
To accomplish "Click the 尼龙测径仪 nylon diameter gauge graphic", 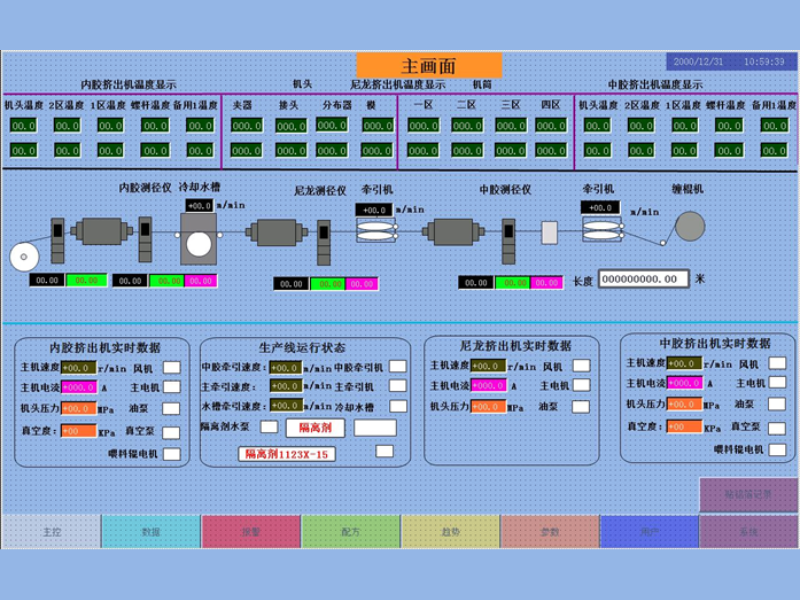I will coord(323,242).
